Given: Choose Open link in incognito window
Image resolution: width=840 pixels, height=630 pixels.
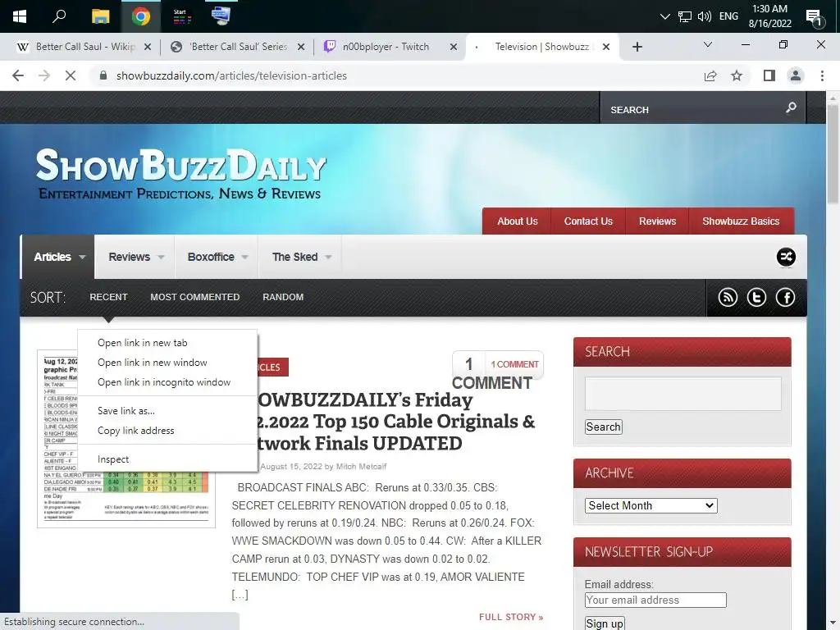Looking at the screenshot, I should tap(167, 382).
